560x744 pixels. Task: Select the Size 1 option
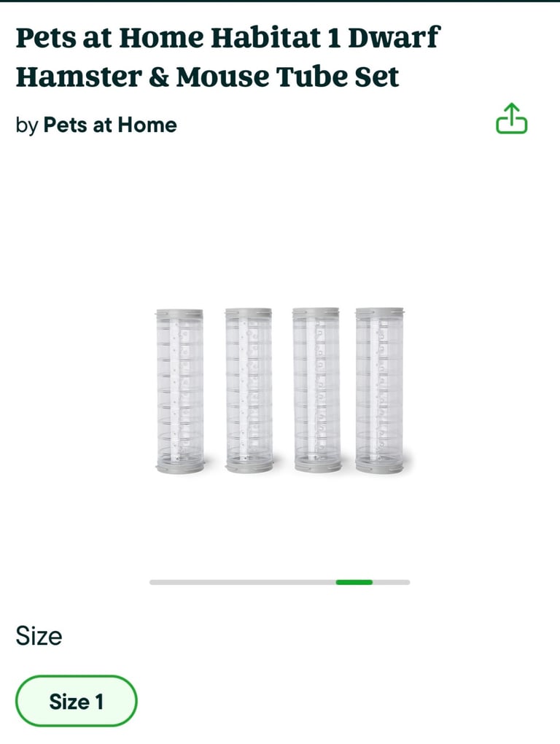click(x=76, y=702)
